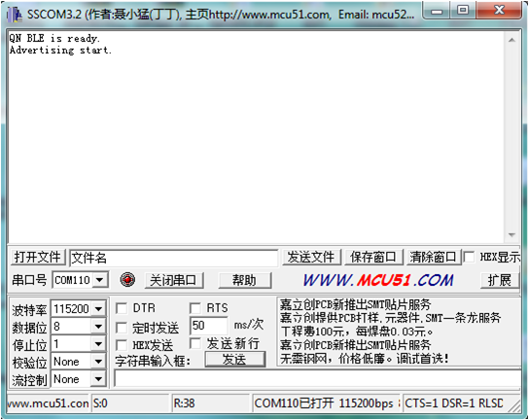
Task: Click the COM110已打开 115200bps status entry
Action: tap(326, 403)
